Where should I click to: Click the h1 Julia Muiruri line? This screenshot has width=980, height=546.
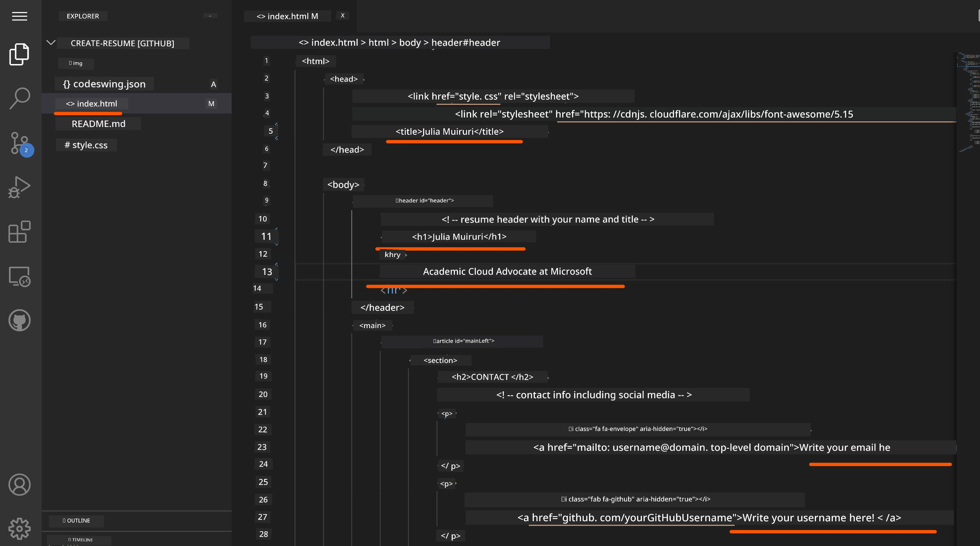[x=459, y=237]
